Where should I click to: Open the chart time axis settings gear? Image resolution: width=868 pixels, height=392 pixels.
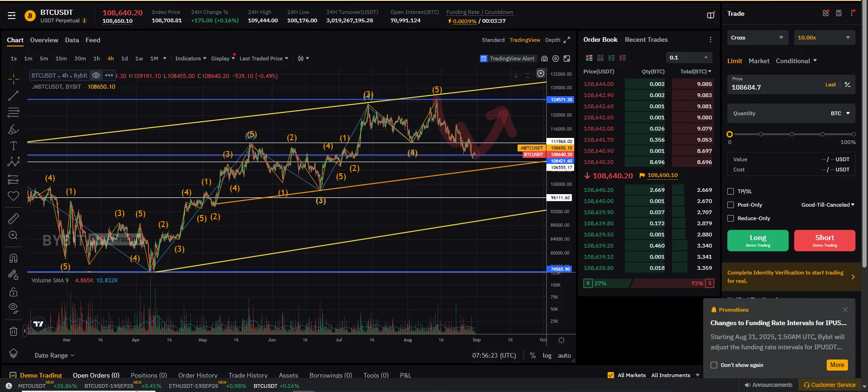pos(561,340)
